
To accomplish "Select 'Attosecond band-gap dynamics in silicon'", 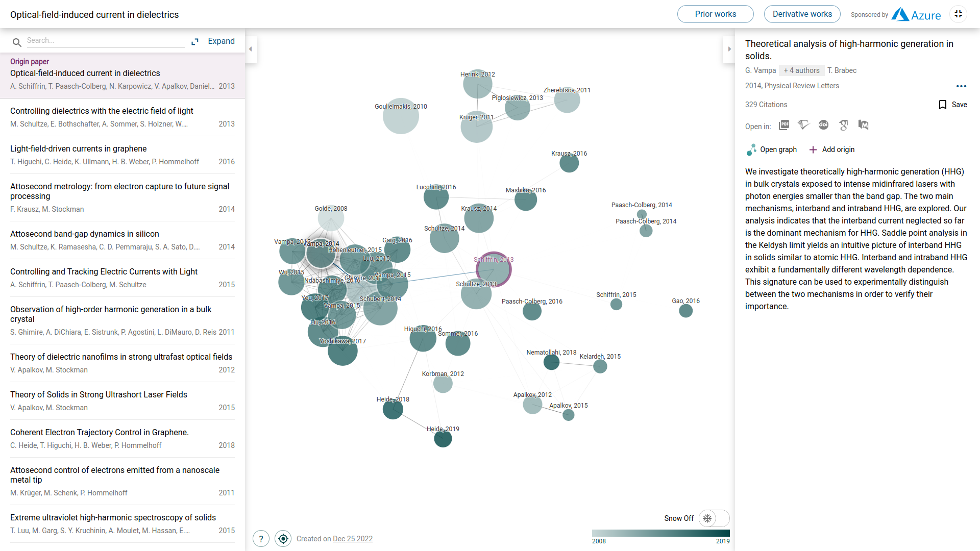I will pyautogui.click(x=122, y=240).
